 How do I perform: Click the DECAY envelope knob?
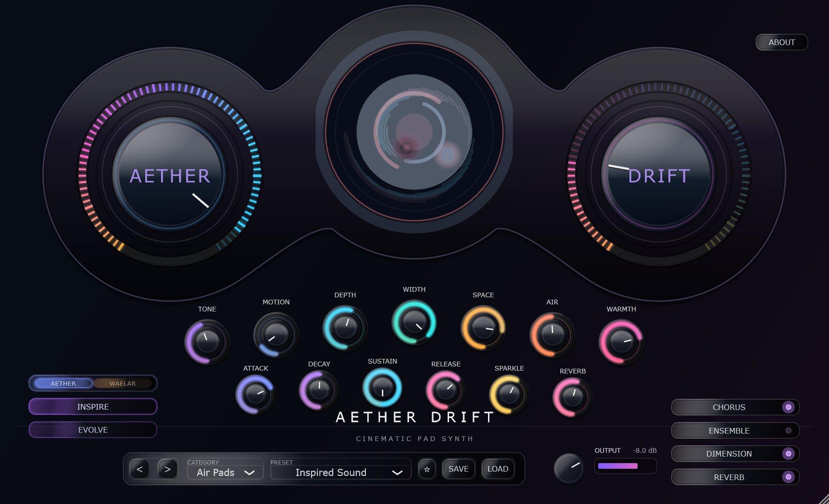319,390
